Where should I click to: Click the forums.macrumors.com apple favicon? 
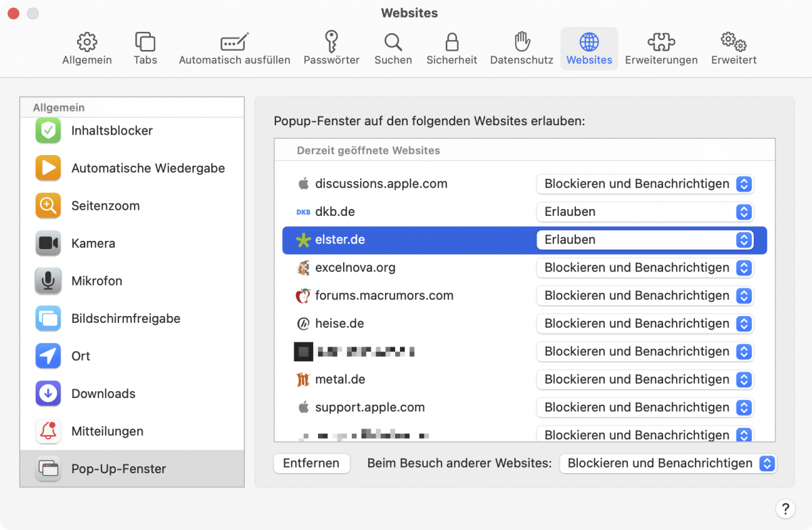[303, 296]
